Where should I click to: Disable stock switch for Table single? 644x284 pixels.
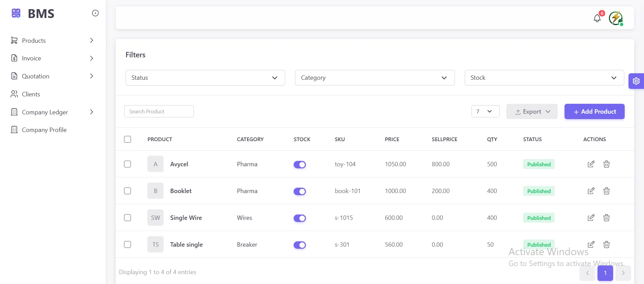(300, 245)
